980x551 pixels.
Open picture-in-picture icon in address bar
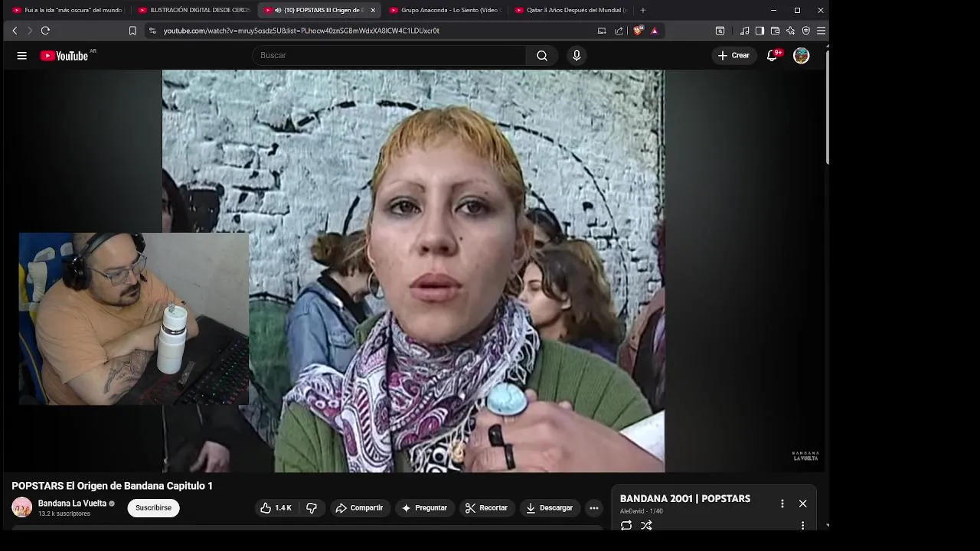coord(602,31)
